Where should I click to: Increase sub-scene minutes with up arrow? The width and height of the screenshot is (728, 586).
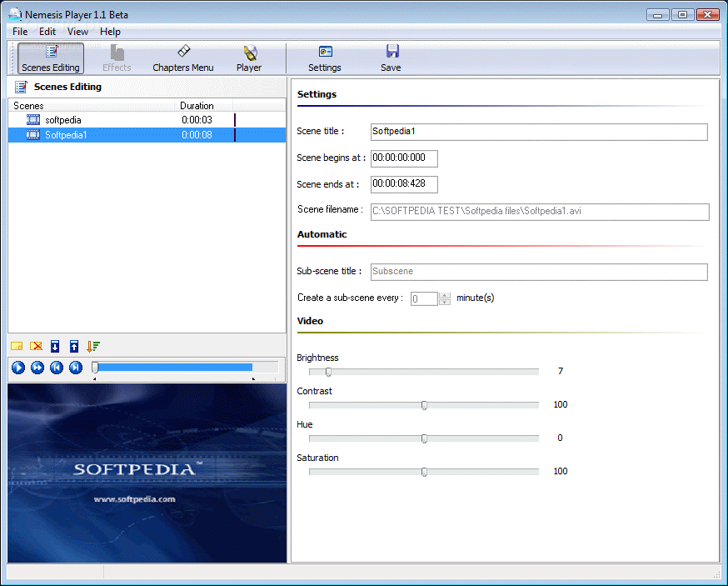[x=445, y=296]
